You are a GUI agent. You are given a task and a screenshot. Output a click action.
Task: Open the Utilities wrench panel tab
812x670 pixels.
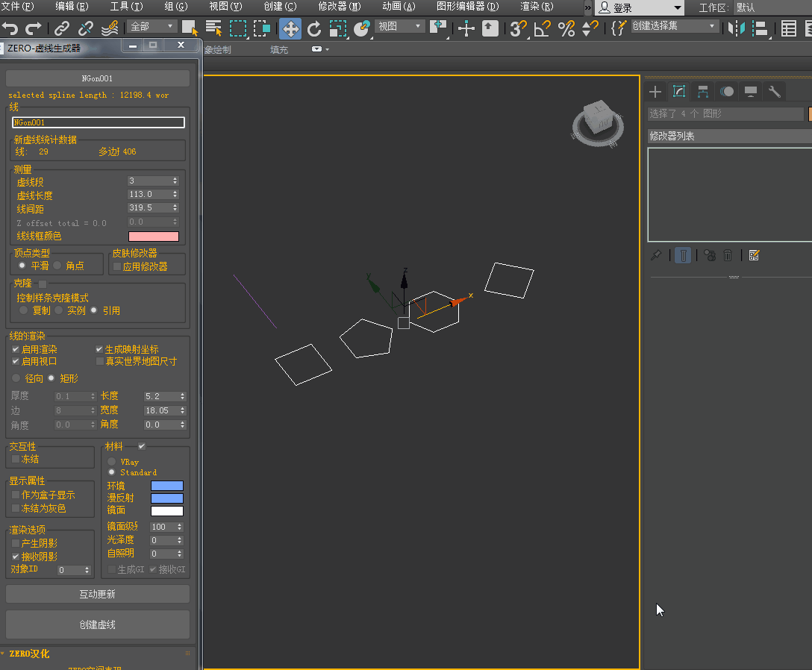[774, 92]
